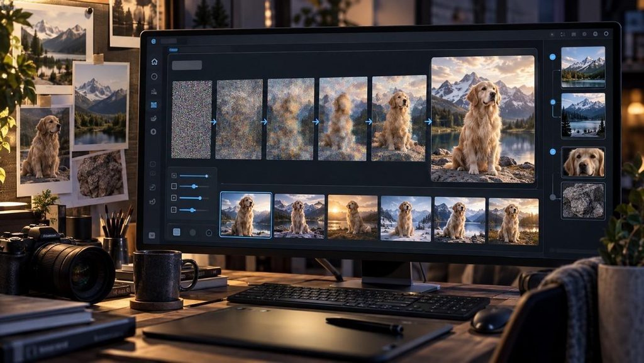The height and width of the screenshot is (363, 644).
Task: Click the solid round icon in the sidebar
Action: tap(153, 132)
